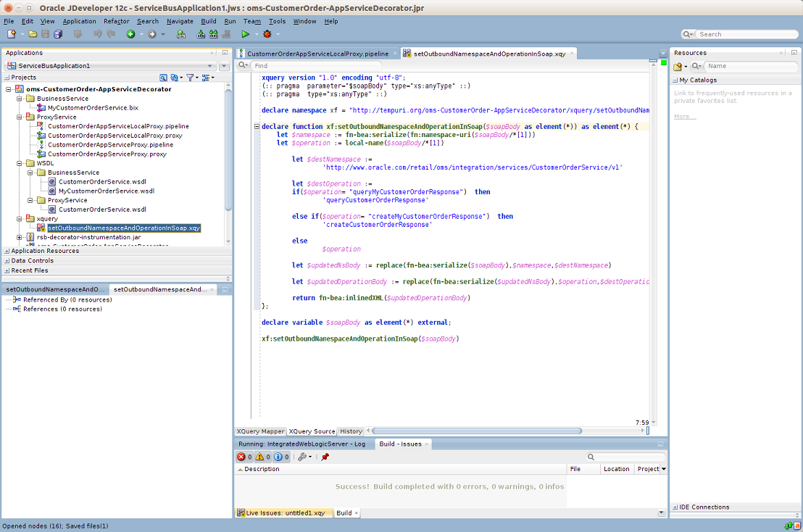Select CustomerOrderAppServiceProxy.pipeline in project tree

tap(110, 145)
